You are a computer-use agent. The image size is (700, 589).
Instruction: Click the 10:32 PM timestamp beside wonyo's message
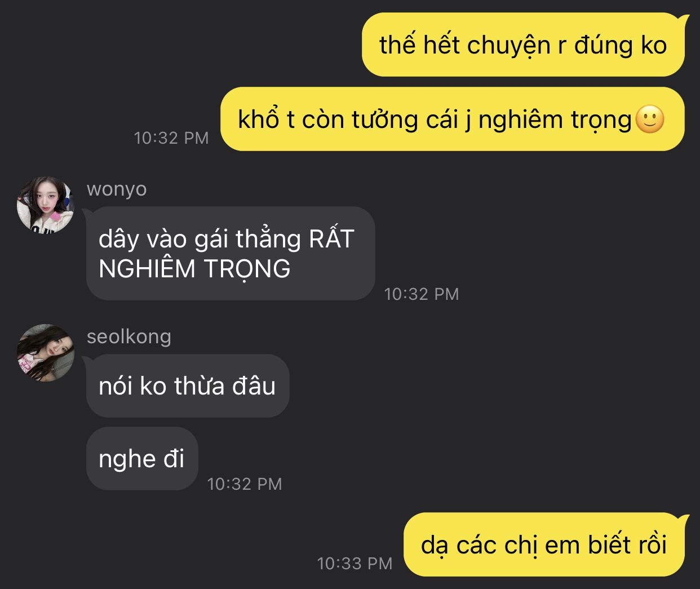click(422, 294)
